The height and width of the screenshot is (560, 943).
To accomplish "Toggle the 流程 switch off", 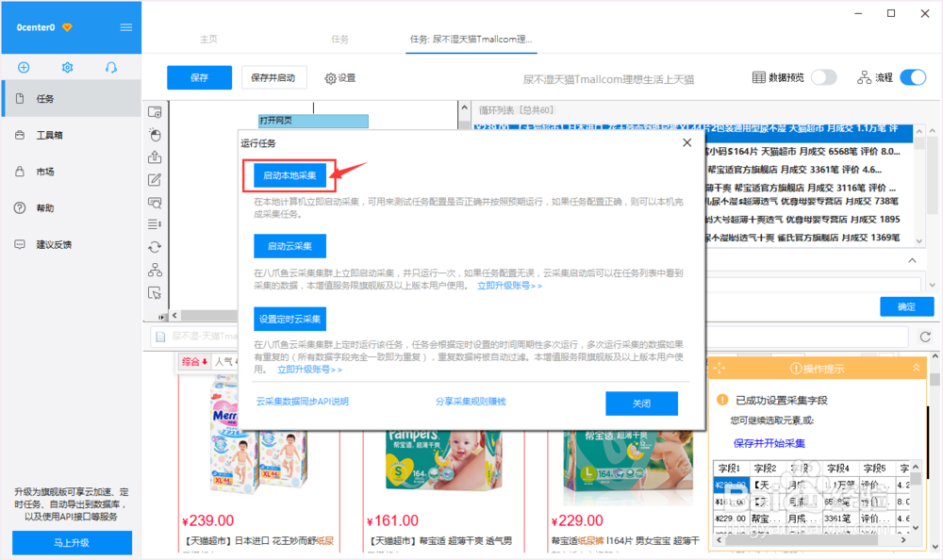I will tap(913, 77).
